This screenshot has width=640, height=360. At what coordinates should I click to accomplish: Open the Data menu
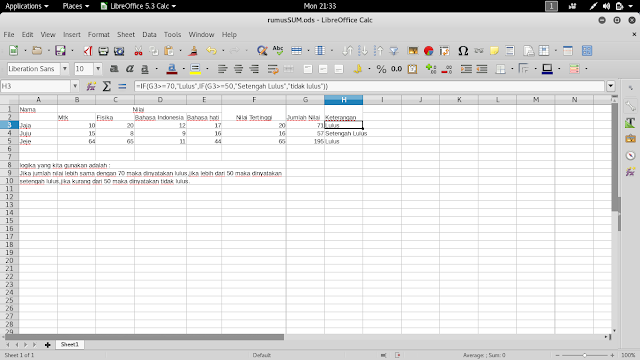[149, 35]
